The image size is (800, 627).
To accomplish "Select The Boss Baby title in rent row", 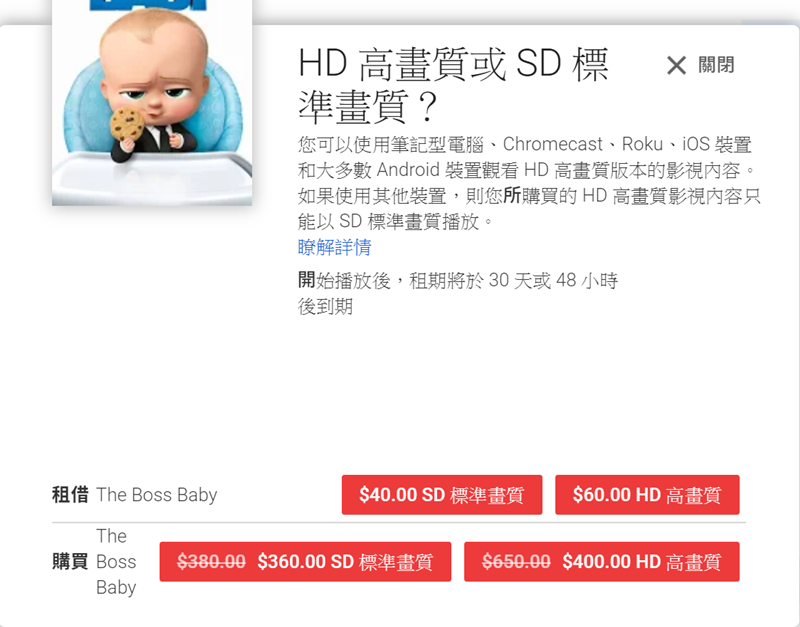I will pyautogui.click(x=157, y=495).
